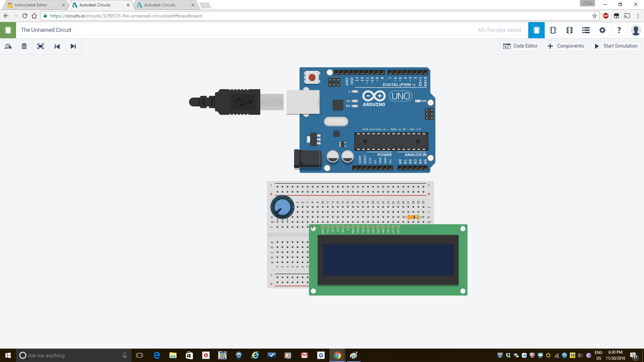Switch to PCB view icon
The image size is (644, 362).
click(x=570, y=30)
